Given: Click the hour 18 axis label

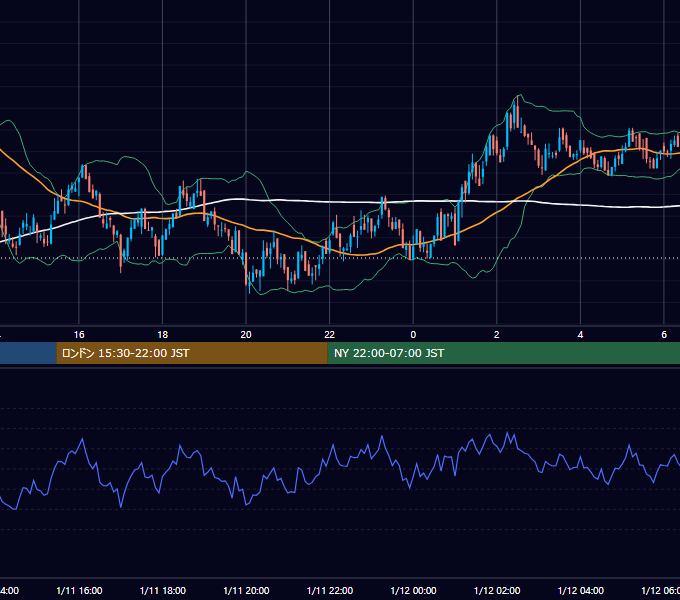Looking at the screenshot, I should coord(163,335).
